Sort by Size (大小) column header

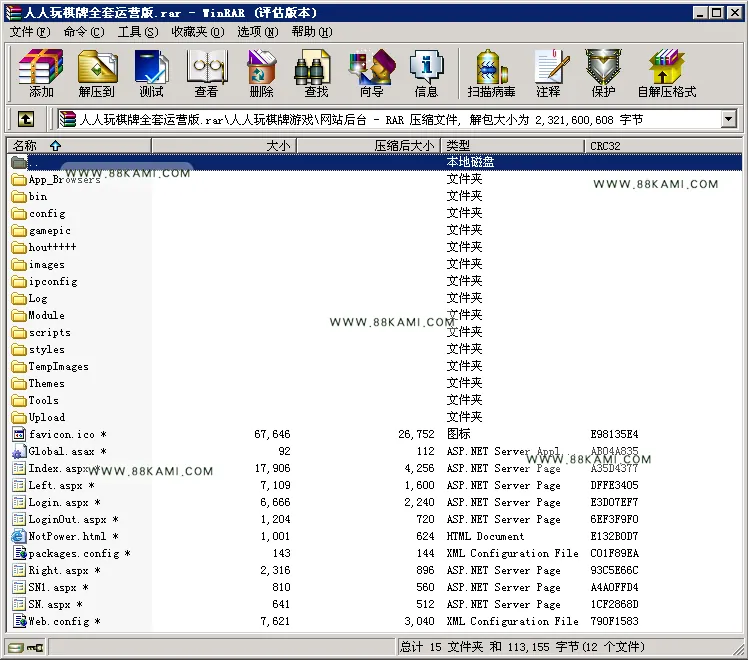tap(224, 145)
